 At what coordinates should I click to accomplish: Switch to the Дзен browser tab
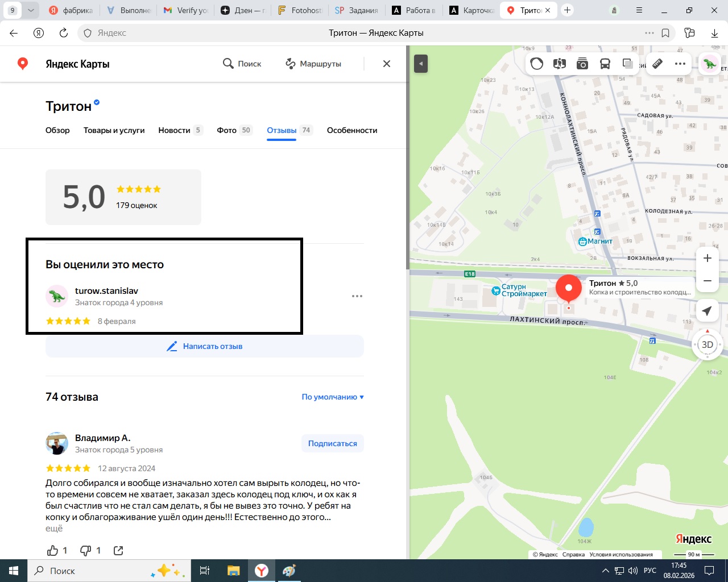coord(243,10)
